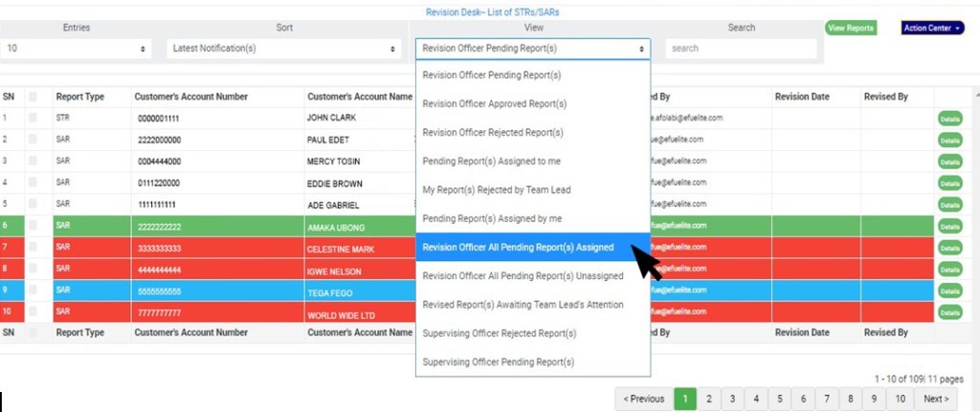Tick checkbox for row 1 STR report
Image resolution: width=980 pixels, height=412 pixels.
tap(33, 118)
